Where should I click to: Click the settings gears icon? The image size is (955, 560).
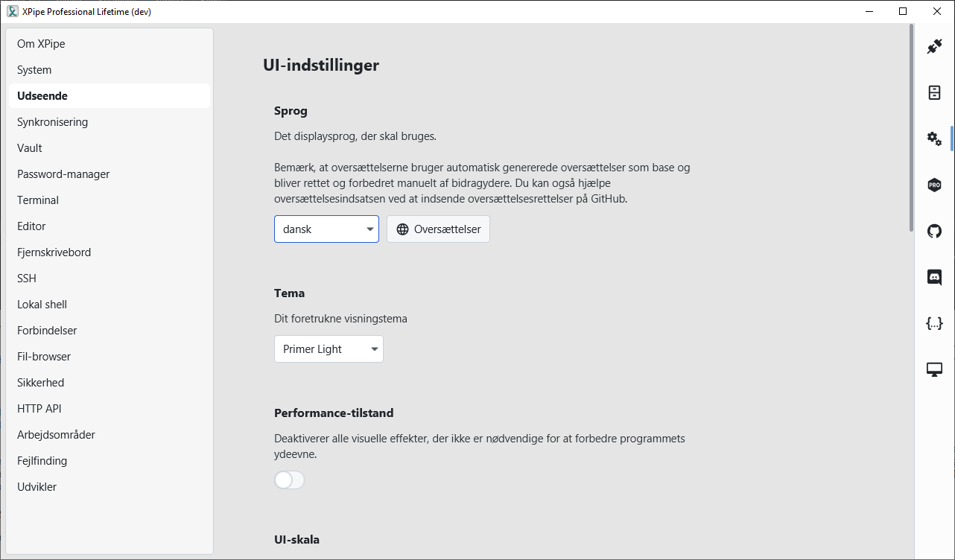pos(934,139)
